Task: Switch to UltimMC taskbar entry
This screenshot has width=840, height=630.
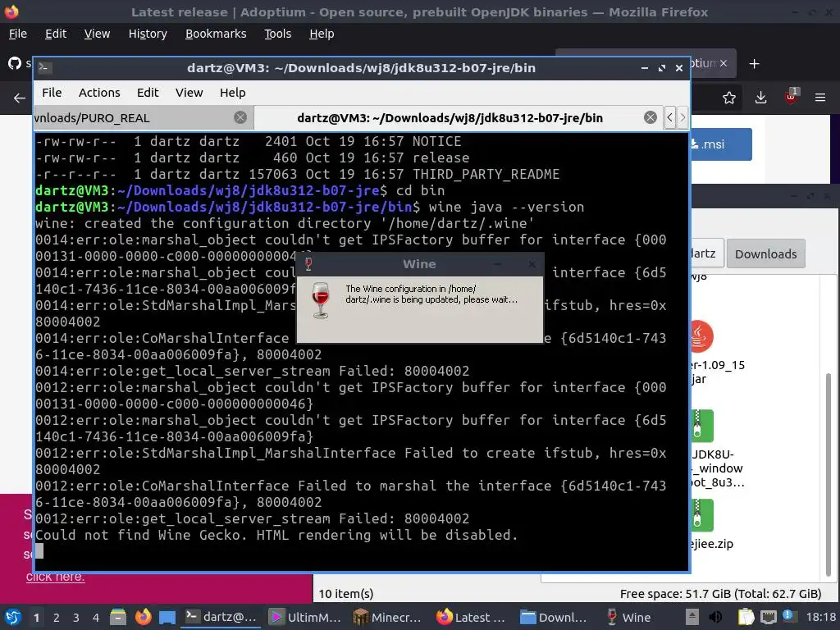Action: coord(305,617)
